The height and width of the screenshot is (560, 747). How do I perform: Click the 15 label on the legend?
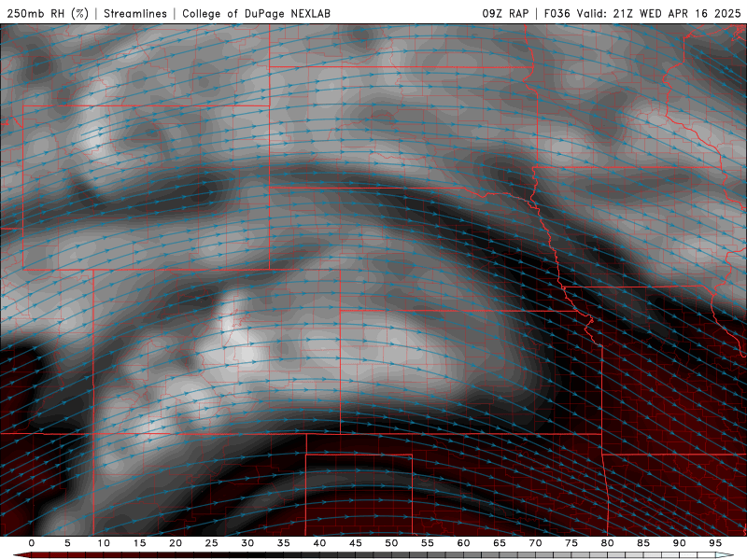pos(139,543)
